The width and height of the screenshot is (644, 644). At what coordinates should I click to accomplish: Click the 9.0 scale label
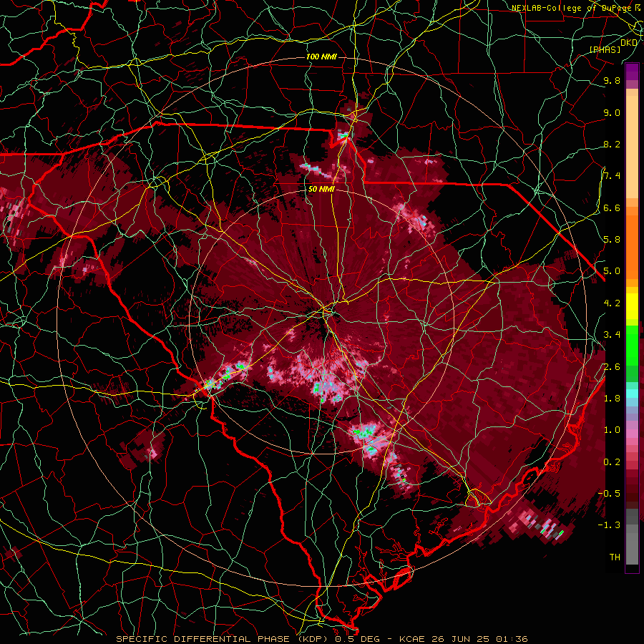[x=612, y=112]
